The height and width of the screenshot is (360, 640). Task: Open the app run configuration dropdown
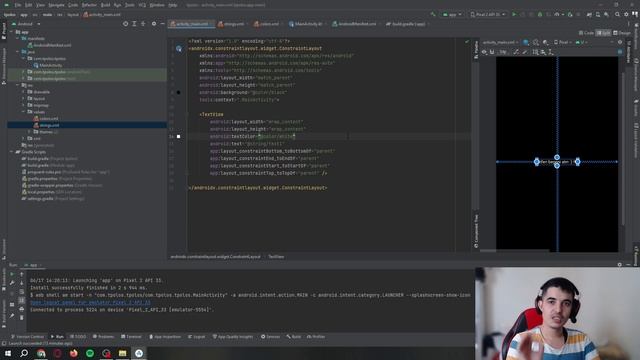tap(452, 14)
